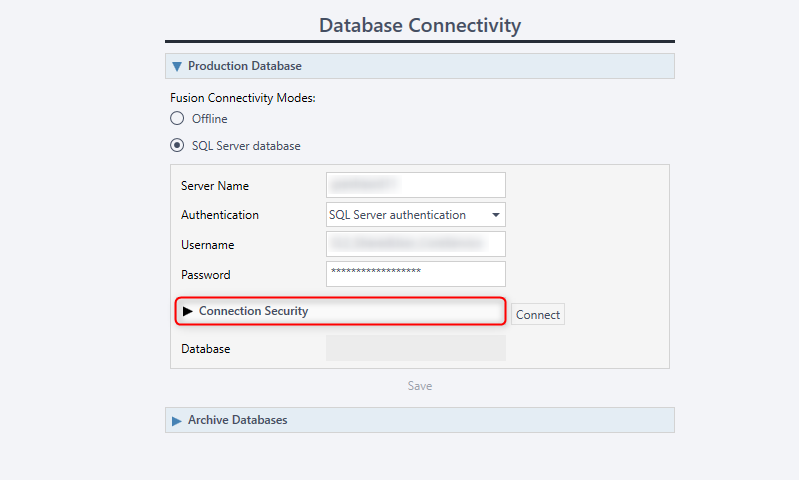This screenshot has height=480, width=799.
Task: Click the Authentication label
Action: [x=220, y=215]
